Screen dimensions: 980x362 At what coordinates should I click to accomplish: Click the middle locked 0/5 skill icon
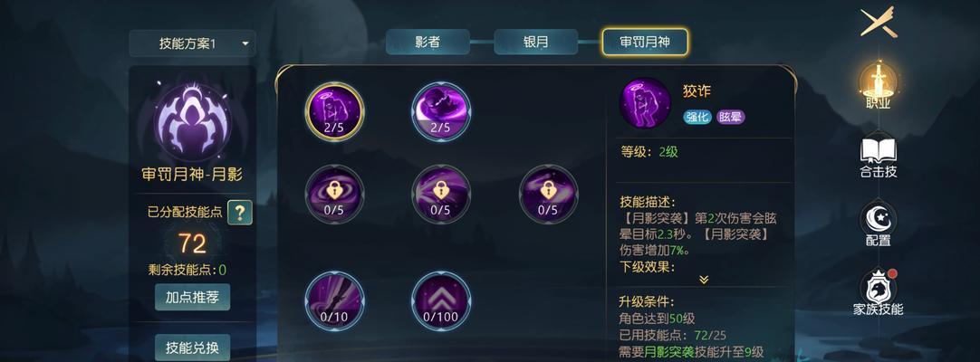[440, 194]
